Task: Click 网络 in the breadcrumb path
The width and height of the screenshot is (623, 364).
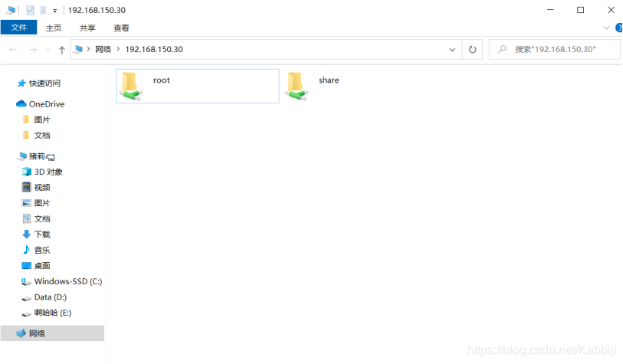Action: [x=103, y=49]
